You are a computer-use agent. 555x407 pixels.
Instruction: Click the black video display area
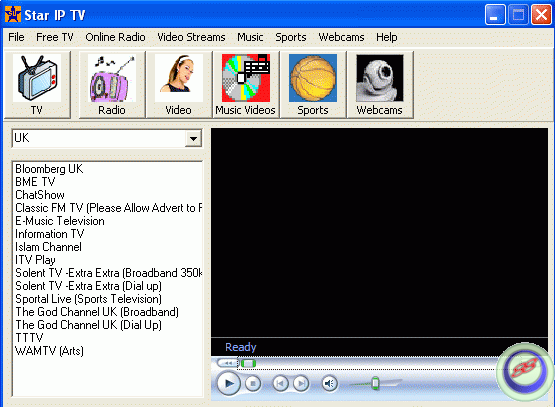[x=379, y=233]
